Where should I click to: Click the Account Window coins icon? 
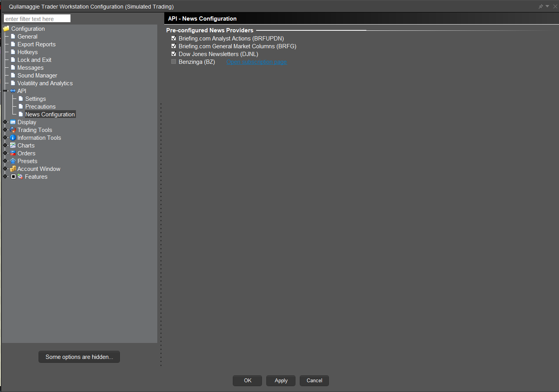point(13,169)
